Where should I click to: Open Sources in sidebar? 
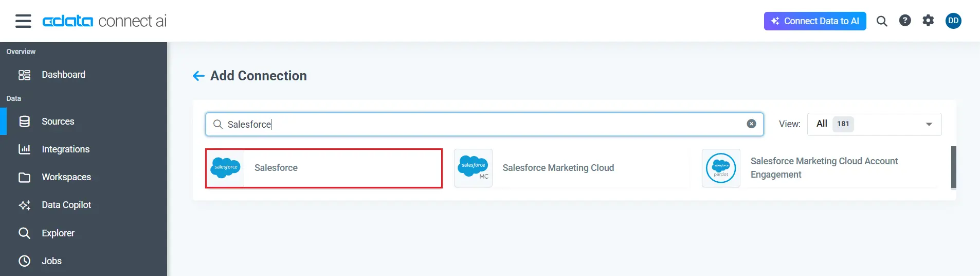pyautogui.click(x=58, y=122)
